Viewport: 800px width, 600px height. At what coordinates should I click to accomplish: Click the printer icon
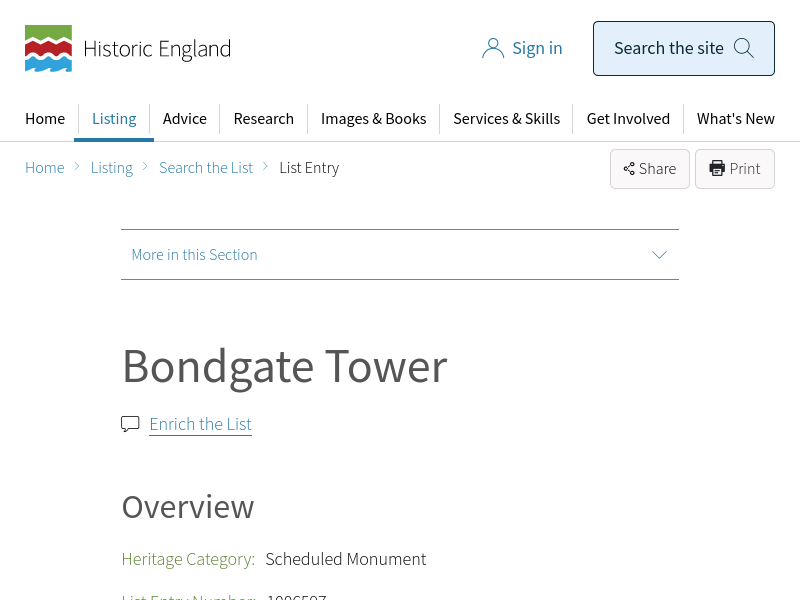[717, 169]
